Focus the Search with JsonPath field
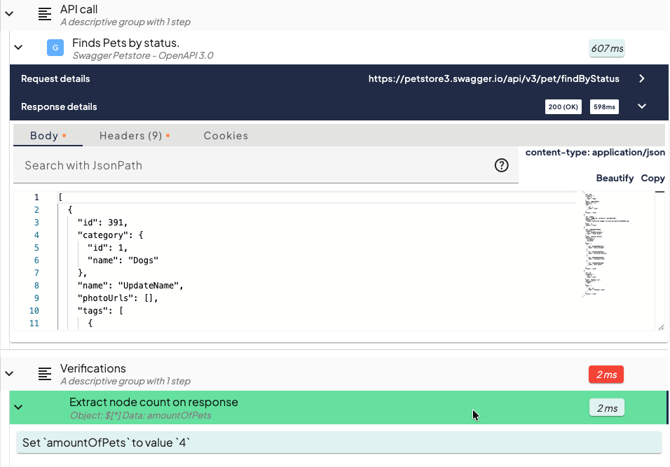Viewport: 670px width, 467px height. click(250, 165)
